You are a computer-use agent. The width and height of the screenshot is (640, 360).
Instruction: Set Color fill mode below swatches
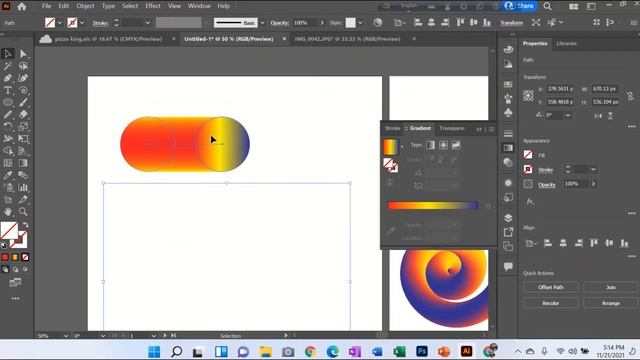click(5, 257)
